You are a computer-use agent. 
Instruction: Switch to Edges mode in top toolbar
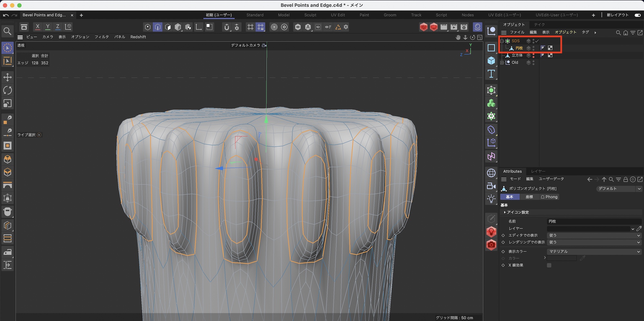[x=158, y=27]
